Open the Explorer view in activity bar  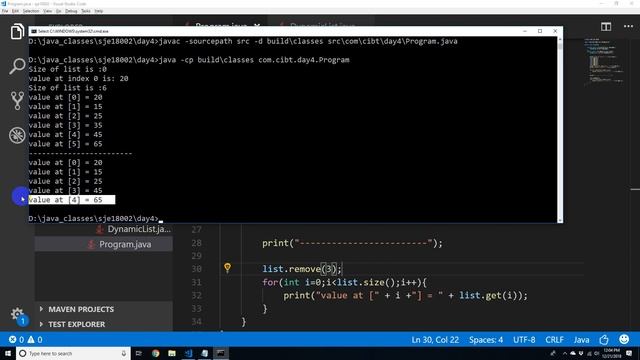pyautogui.click(x=17, y=32)
